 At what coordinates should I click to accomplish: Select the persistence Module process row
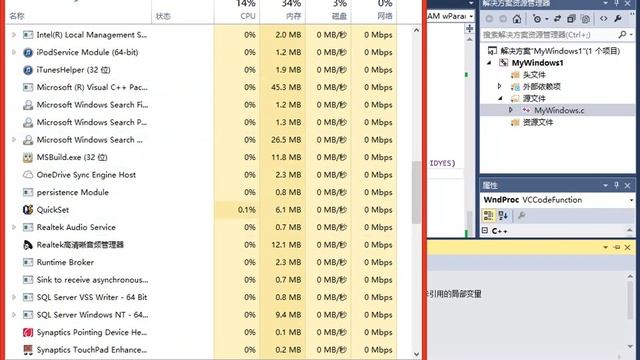click(201, 192)
